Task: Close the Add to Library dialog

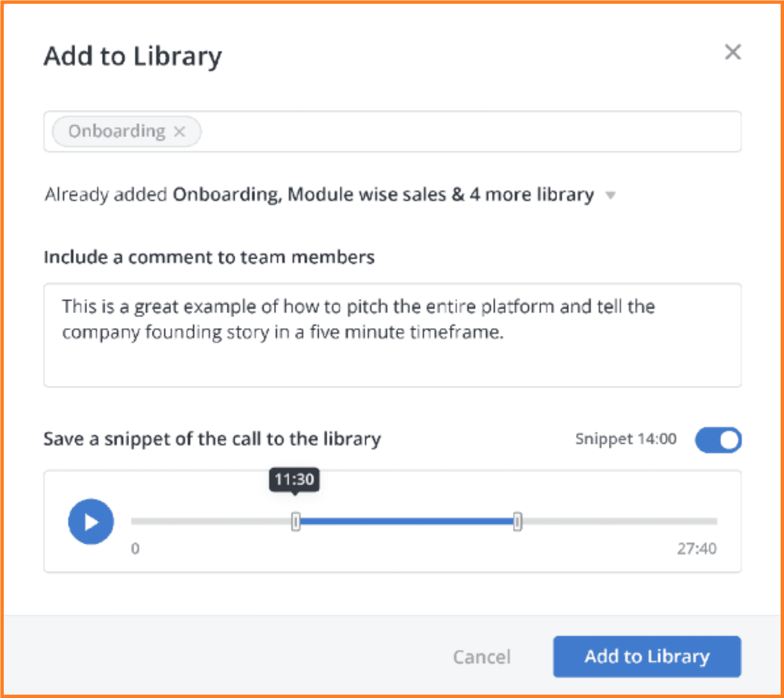Action: click(732, 52)
